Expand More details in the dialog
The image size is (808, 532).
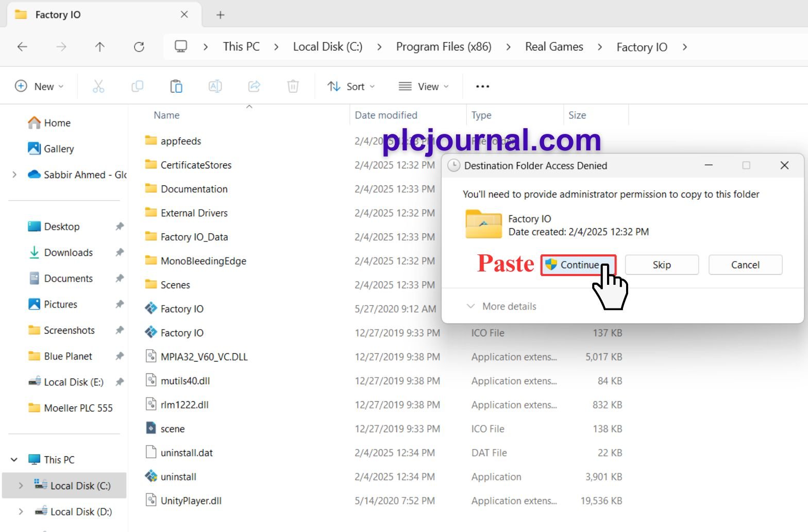pos(501,306)
